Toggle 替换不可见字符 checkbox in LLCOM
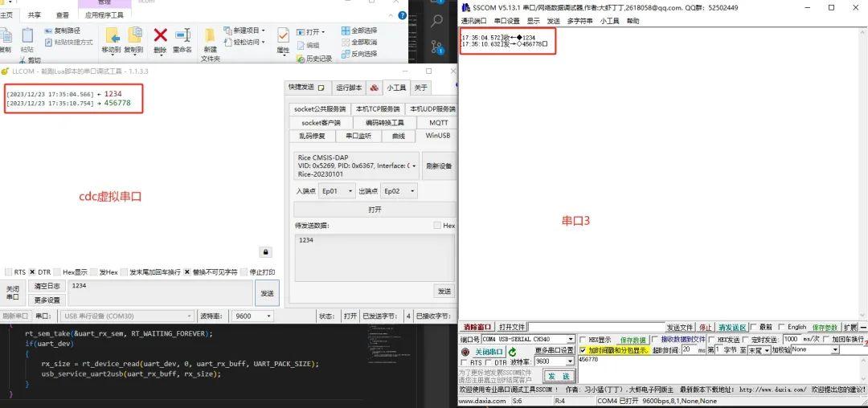Viewport: 868px width, 408px height. [x=187, y=272]
